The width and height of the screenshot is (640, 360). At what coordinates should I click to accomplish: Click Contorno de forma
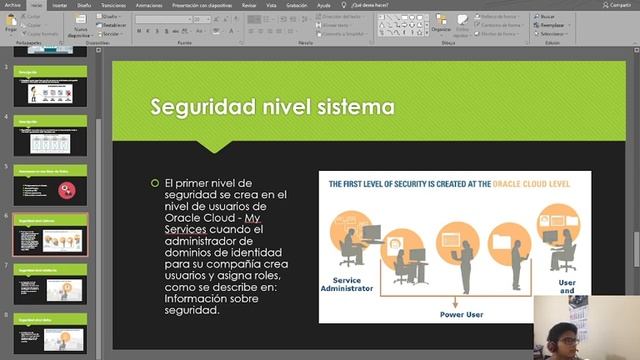click(498, 25)
